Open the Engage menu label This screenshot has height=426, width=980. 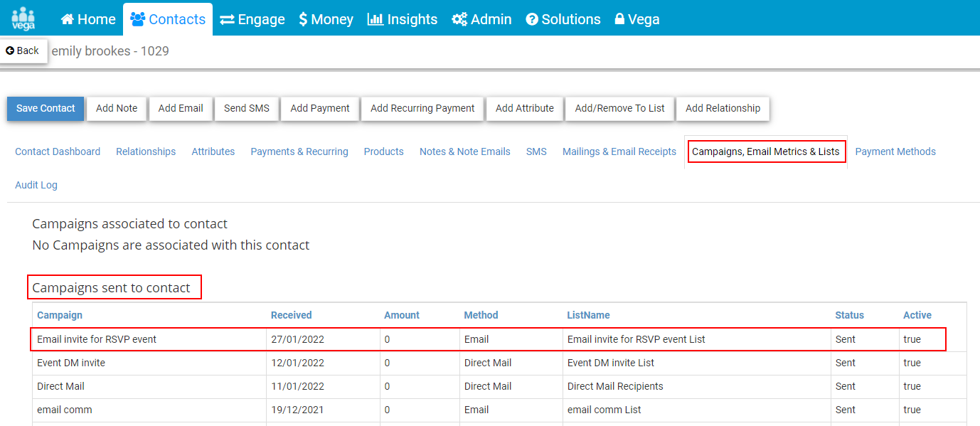click(x=261, y=19)
